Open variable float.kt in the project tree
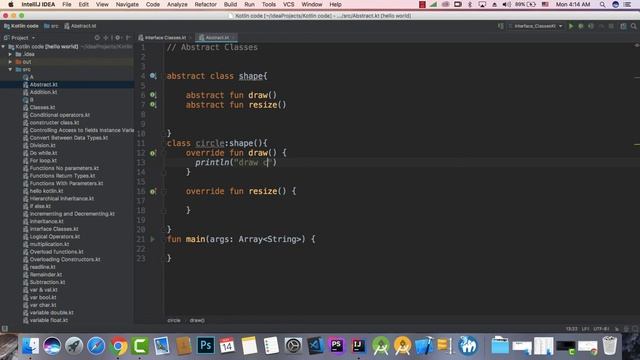Image resolution: width=640 pixels, height=360 pixels. [49, 320]
